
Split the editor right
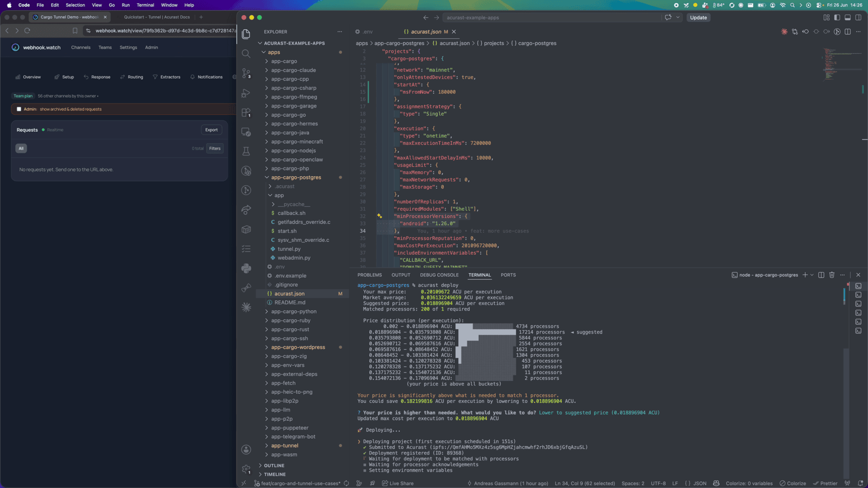point(847,31)
